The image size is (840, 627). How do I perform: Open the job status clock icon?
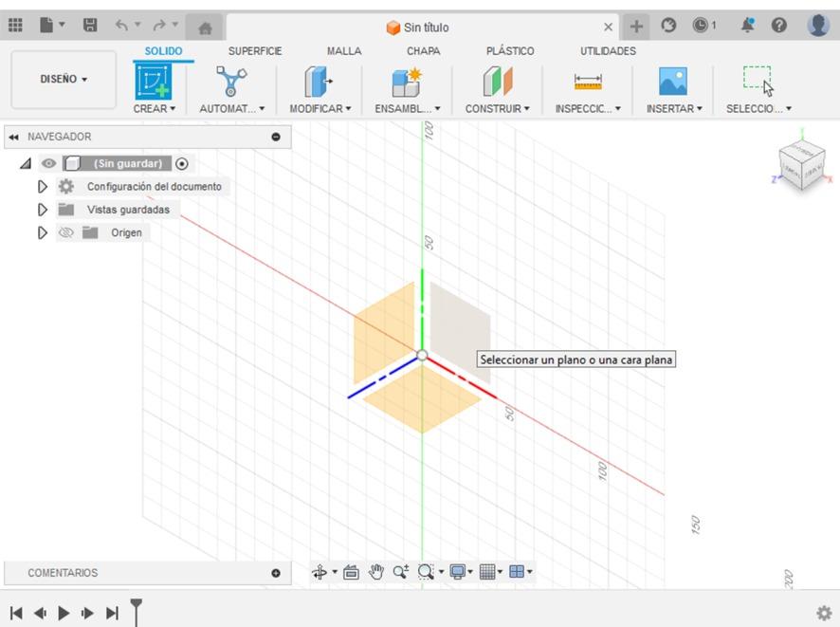tap(700, 26)
